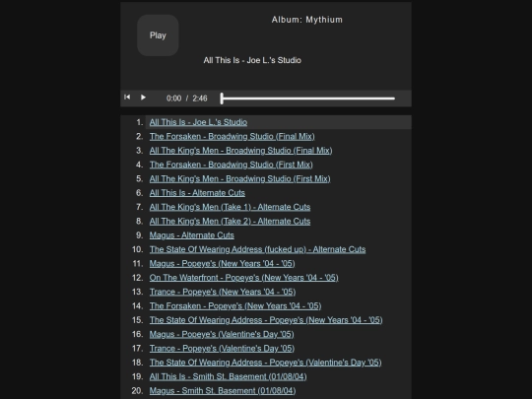Play The Forsaken - Popeye's (New Years '04 - '05)
The height and width of the screenshot is (399, 532).
point(235,306)
